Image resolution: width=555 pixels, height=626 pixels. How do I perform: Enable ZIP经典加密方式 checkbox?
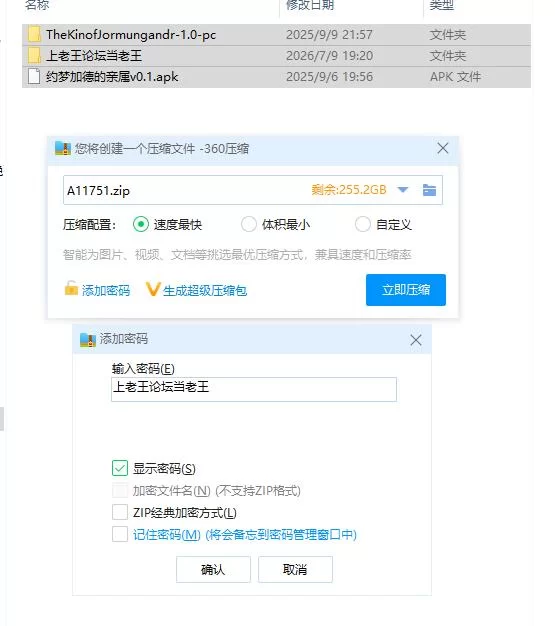pyautogui.click(x=120, y=512)
